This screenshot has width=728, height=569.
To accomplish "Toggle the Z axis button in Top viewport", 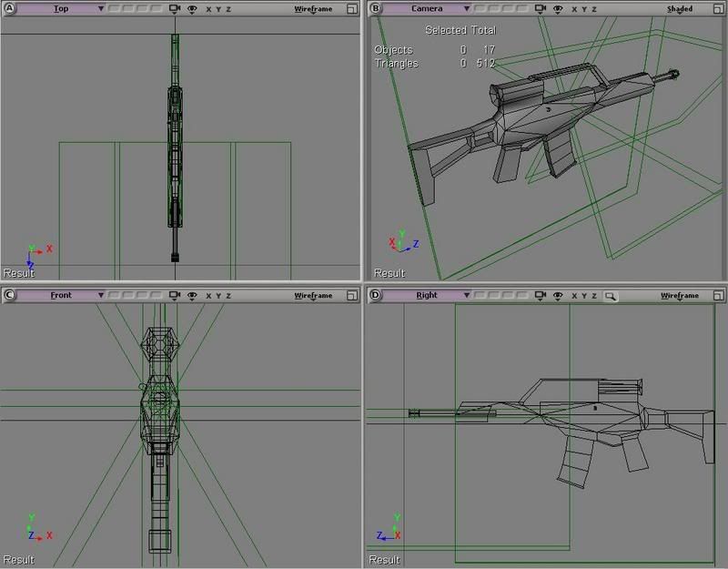I will (228, 9).
